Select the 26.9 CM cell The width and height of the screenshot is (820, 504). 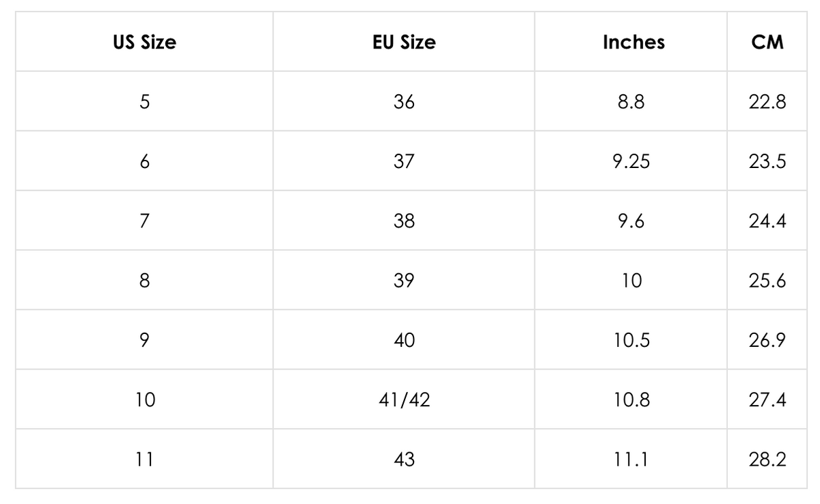tap(767, 340)
